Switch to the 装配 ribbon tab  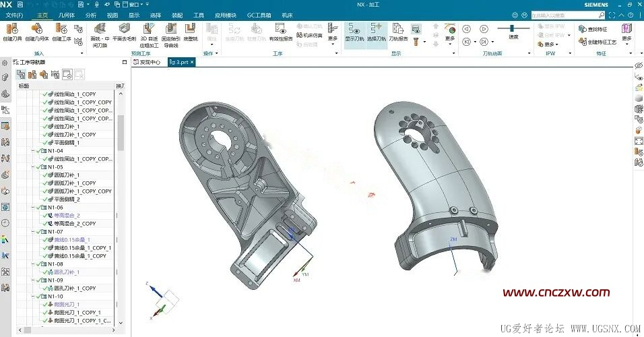coord(177,16)
